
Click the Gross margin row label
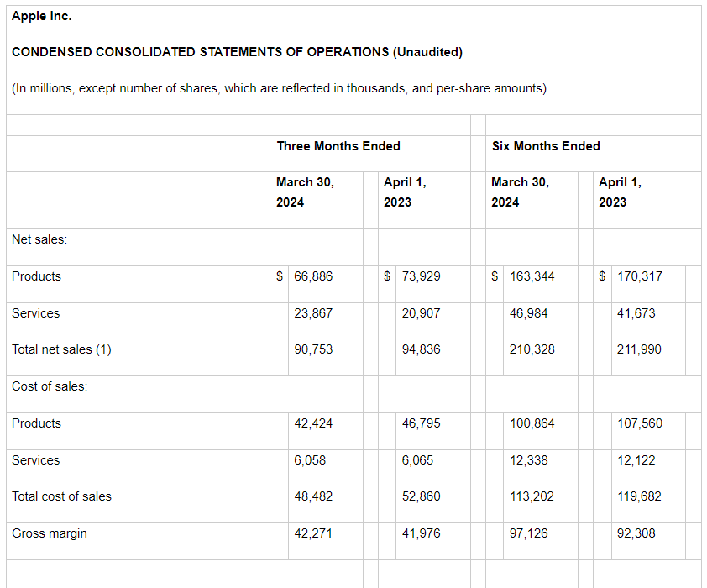(50, 533)
